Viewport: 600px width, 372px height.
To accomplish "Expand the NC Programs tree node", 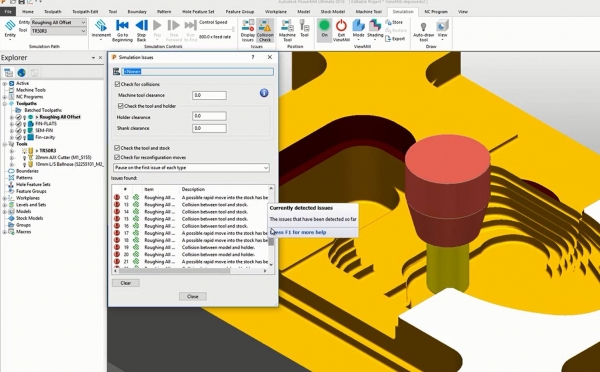I will 5,97.
